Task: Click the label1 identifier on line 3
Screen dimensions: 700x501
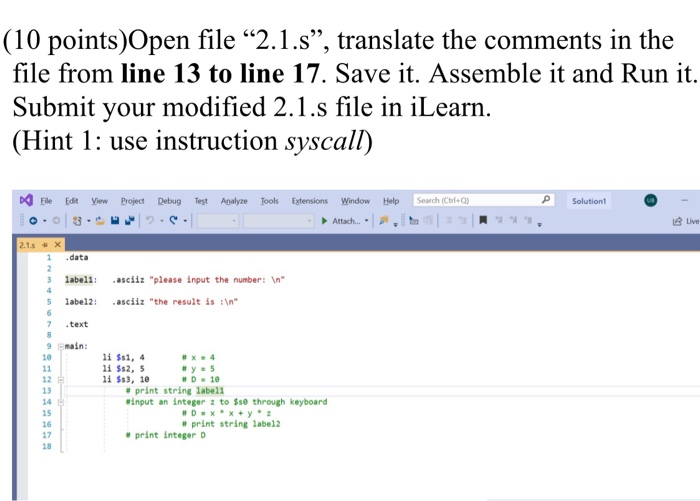Action: (x=79, y=280)
